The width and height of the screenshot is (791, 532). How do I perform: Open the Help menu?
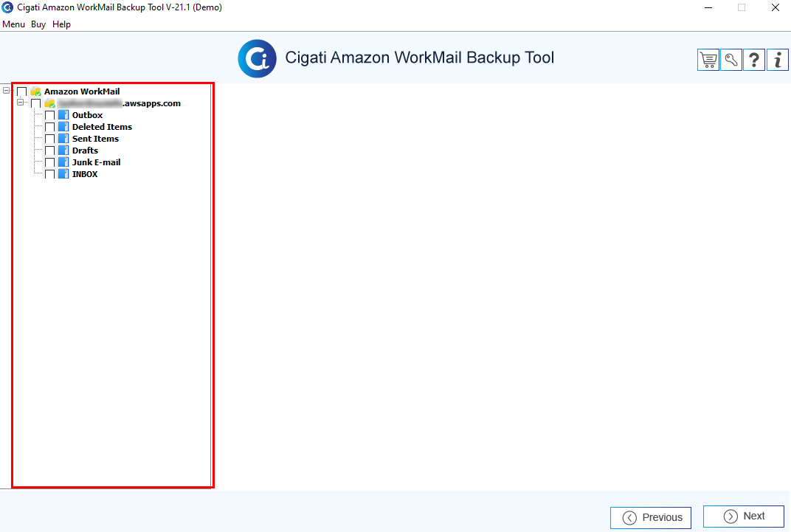(x=61, y=24)
